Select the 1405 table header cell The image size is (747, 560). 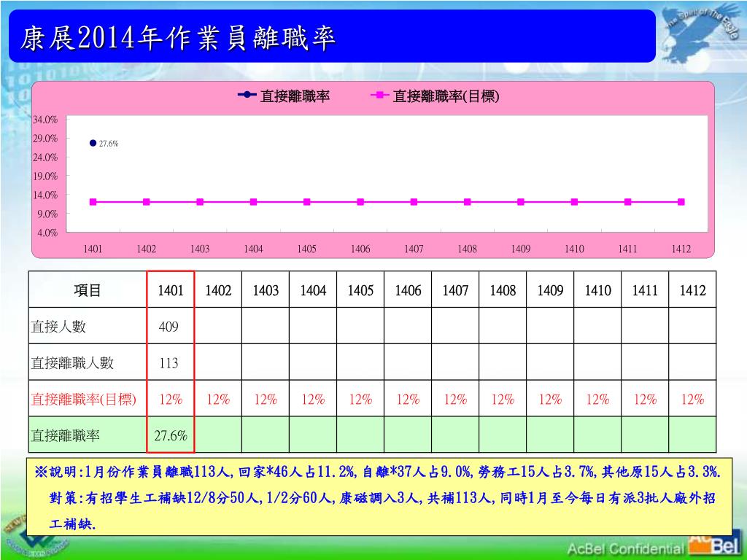360,289
